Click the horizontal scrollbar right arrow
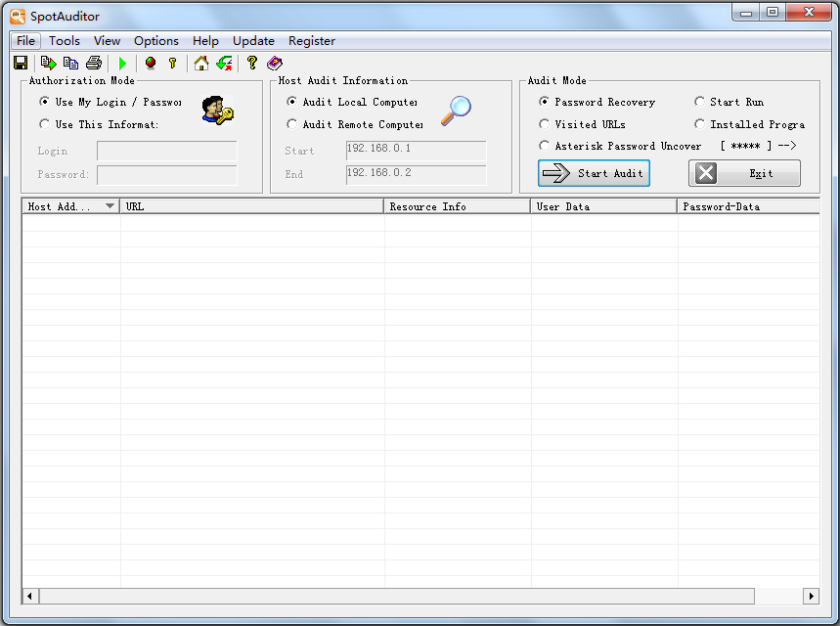The height and width of the screenshot is (626, 840). [811, 596]
